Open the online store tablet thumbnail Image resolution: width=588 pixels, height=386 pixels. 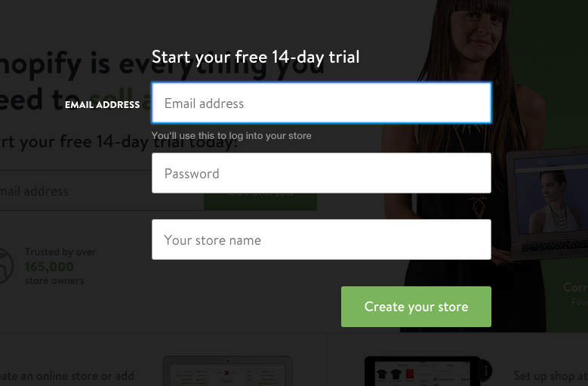click(228, 371)
